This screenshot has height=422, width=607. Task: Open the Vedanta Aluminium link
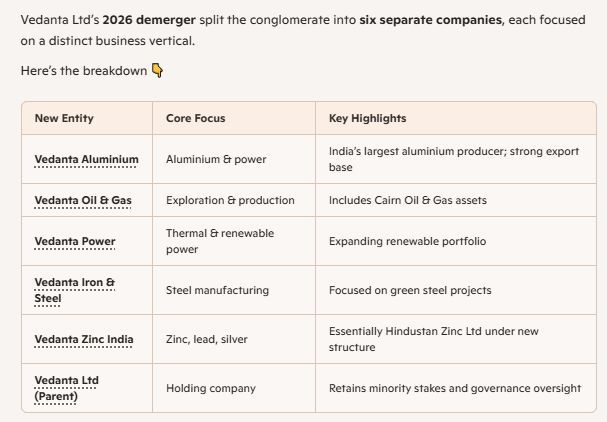(x=86, y=159)
